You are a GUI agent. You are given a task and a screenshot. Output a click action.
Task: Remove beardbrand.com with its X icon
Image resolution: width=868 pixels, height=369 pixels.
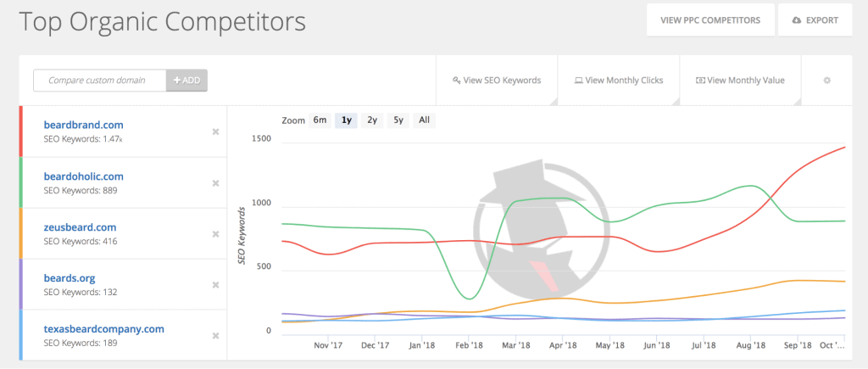click(215, 131)
